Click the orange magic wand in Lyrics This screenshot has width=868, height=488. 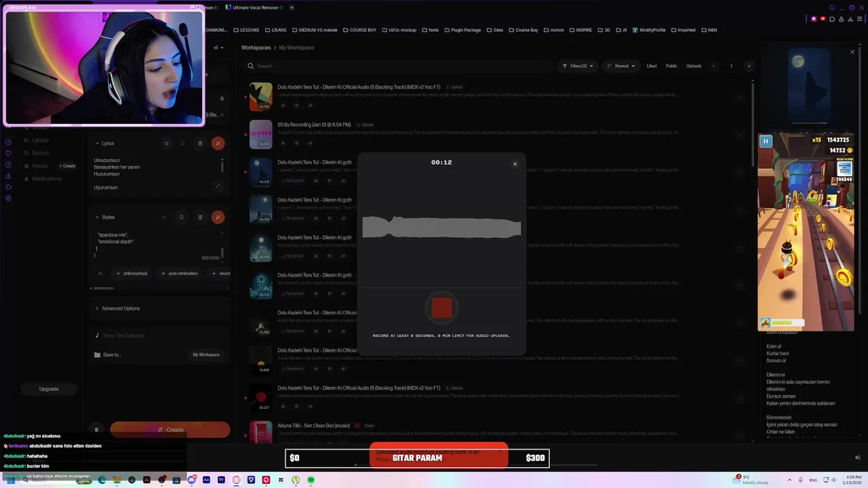pyautogui.click(x=218, y=144)
